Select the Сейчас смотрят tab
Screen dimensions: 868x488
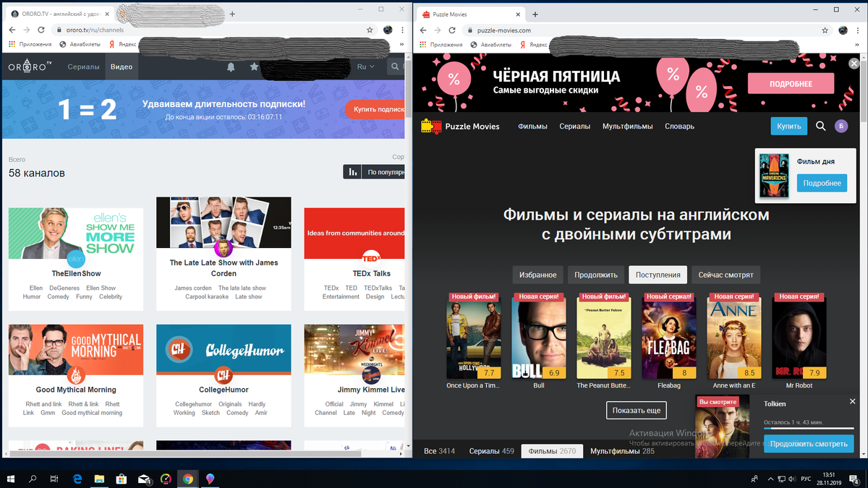tap(726, 275)
